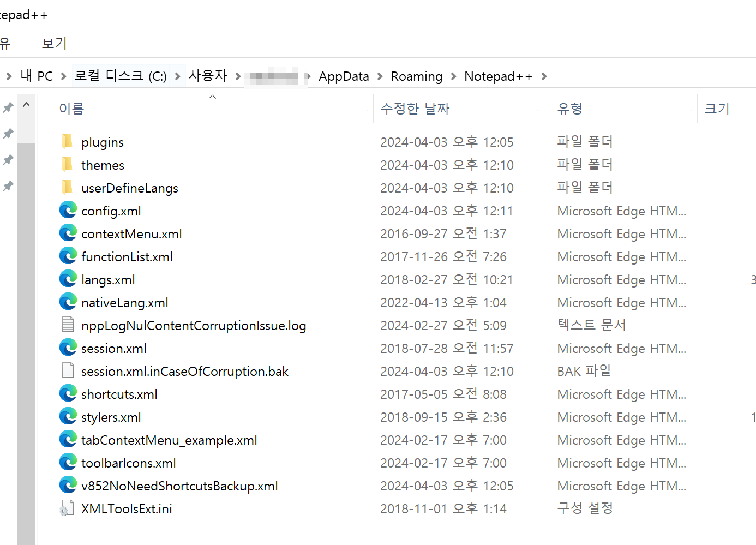Click the text document icon of nppLogNulContentCorruptionIssue.log

(x=68, y=324)
